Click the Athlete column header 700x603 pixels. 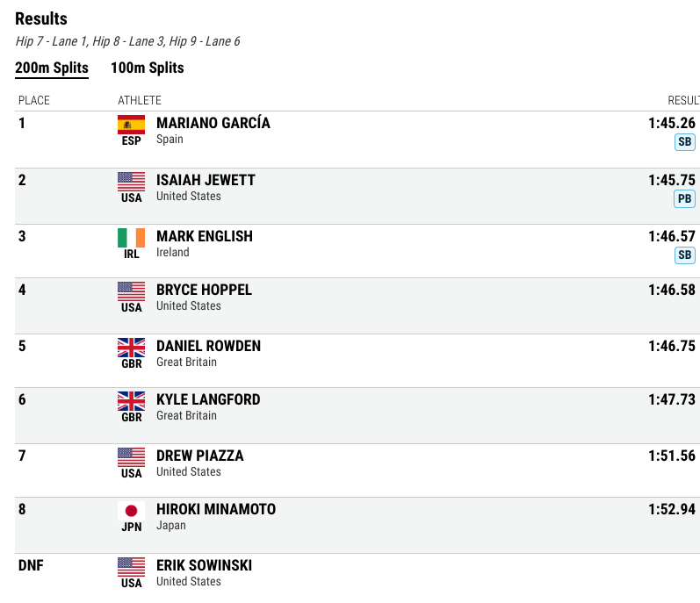[x=140, y=100]
